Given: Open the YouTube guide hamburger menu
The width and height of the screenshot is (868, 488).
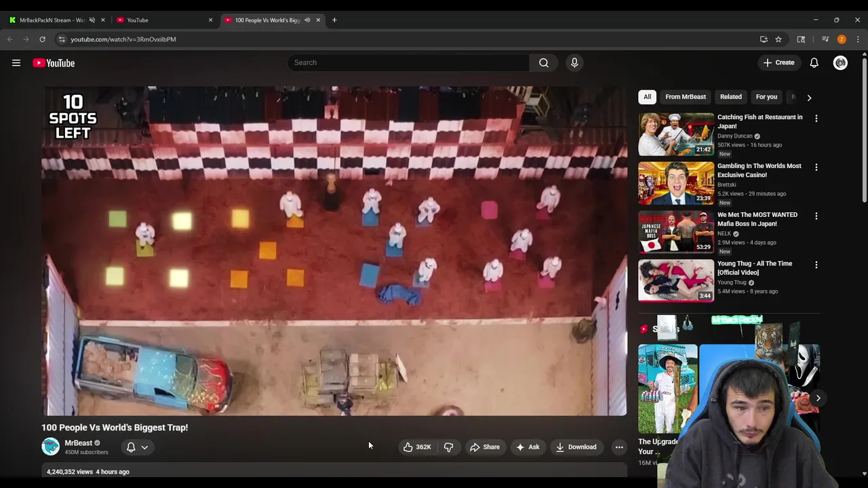Looking at the screenshot, I should pos(16,63).
